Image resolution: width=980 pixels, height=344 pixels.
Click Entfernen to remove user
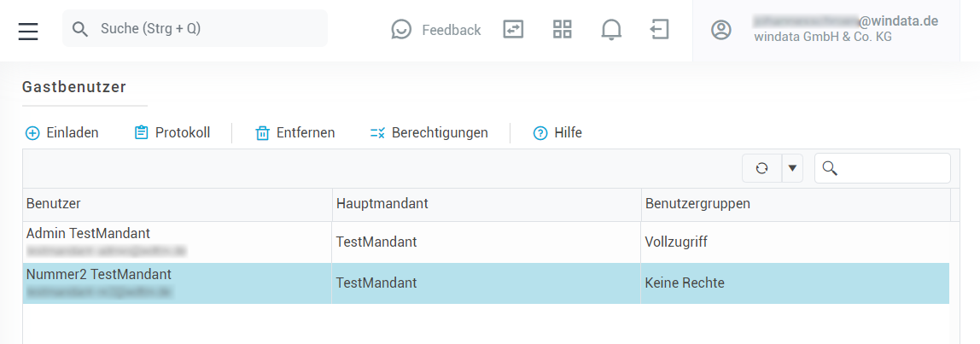coord(295,133)
